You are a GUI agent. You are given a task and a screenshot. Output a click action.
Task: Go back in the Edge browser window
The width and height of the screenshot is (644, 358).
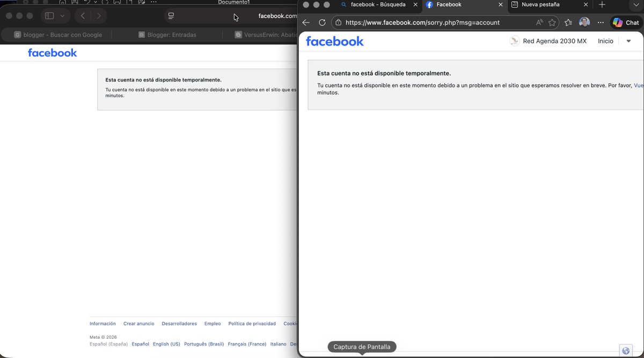(x=306, y=23)
